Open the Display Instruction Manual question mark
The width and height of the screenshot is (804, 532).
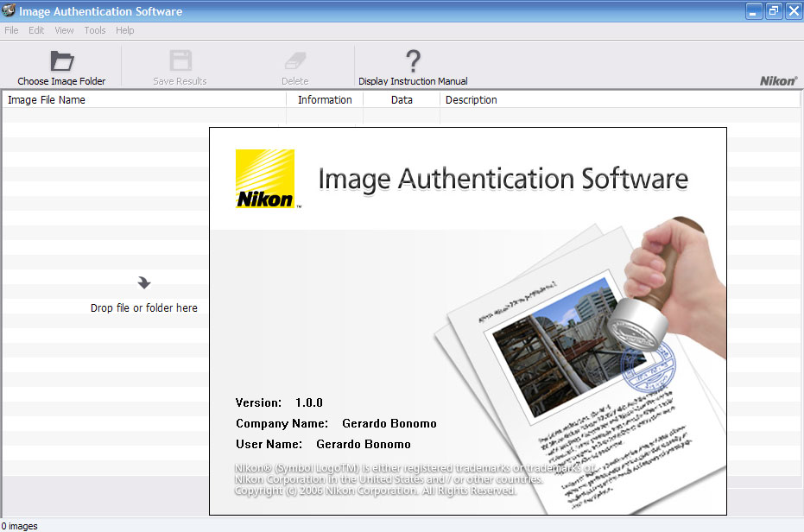pos(414,60)
